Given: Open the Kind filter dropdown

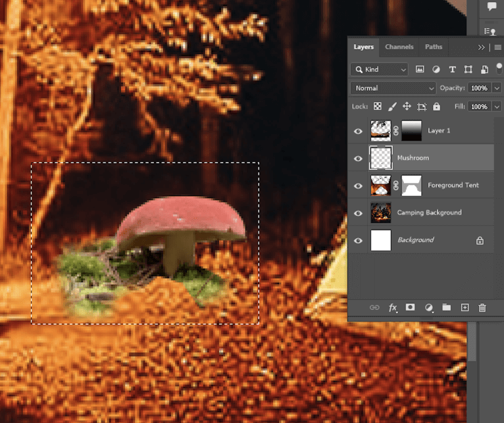Looking at the screenshot, I should click(379, 70).
